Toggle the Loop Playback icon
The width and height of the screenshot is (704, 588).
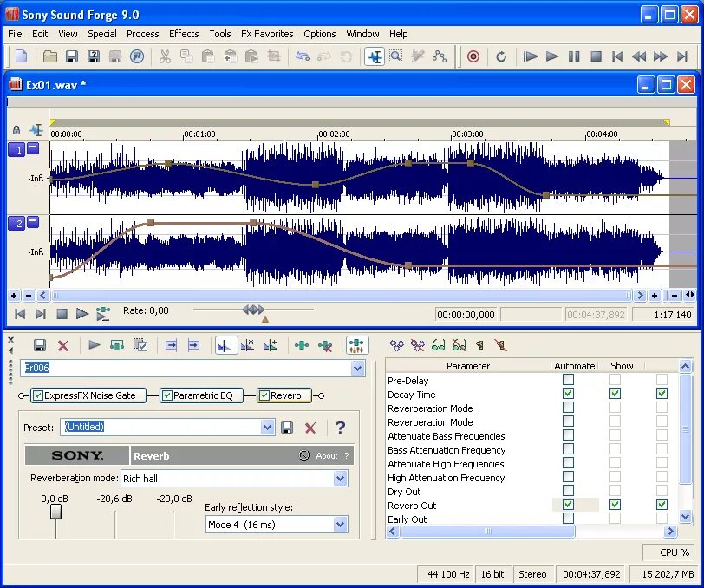tap(501, 56)
